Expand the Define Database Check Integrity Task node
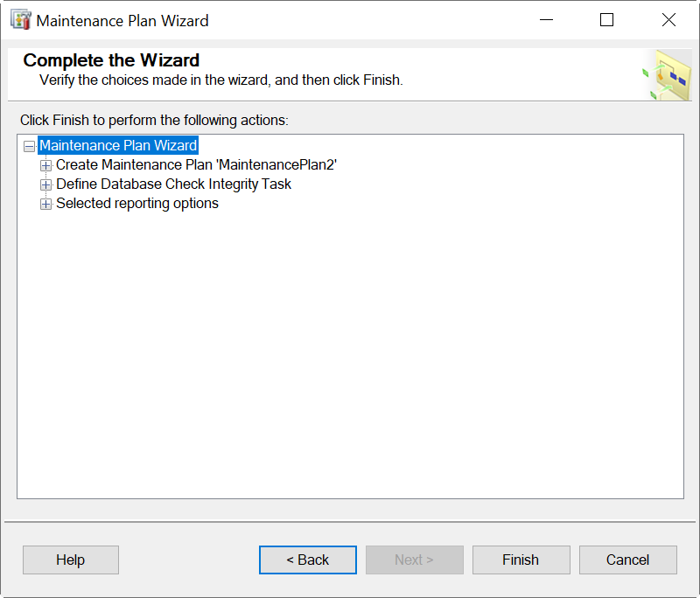 tap(45, 184)
